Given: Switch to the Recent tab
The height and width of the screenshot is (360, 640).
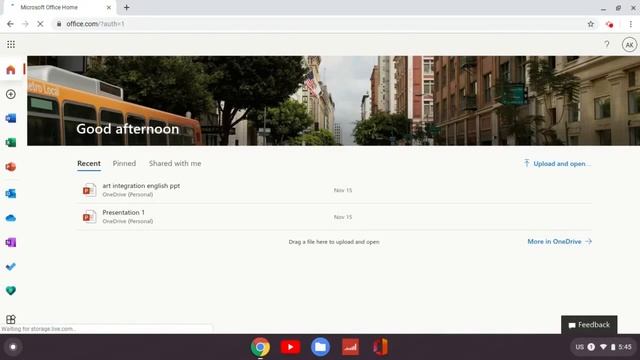Looking at the screenshot, I should pyautogui.click(x=89, y=163).
